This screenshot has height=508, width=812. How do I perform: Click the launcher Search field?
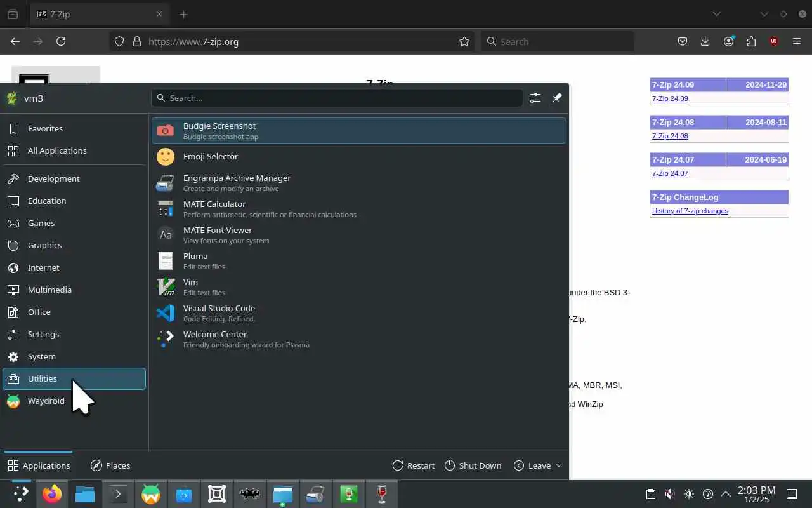tap(337, 98)
